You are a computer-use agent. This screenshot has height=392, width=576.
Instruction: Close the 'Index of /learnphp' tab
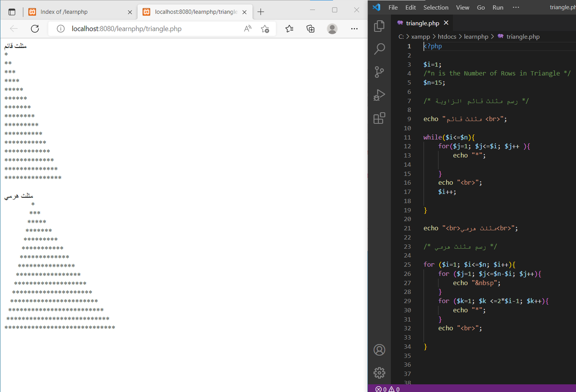click(130, 12)
